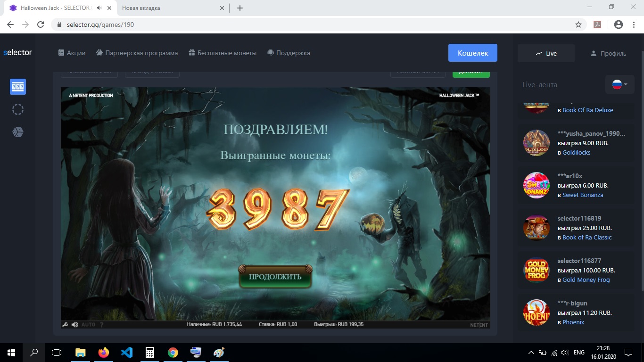The image size is (644, 362).
Task: Switch to the Live tab
Action: 546,53
